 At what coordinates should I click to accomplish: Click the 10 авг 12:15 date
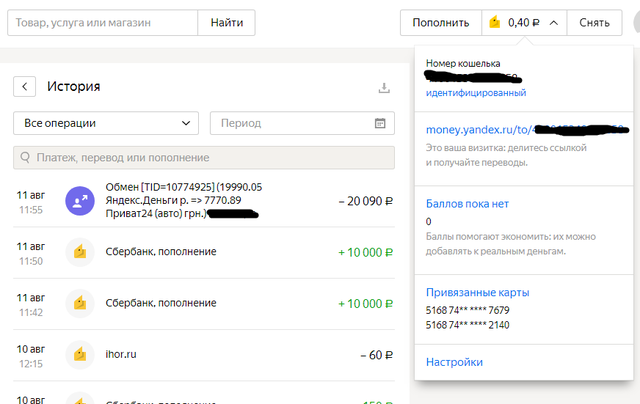[x=31, y=356]
